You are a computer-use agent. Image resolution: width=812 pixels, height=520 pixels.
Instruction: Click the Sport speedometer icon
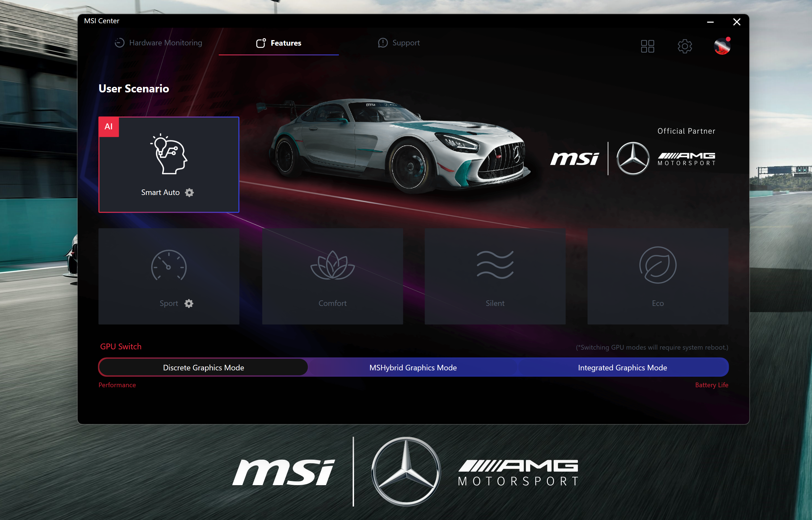click(x=169, y=266)
